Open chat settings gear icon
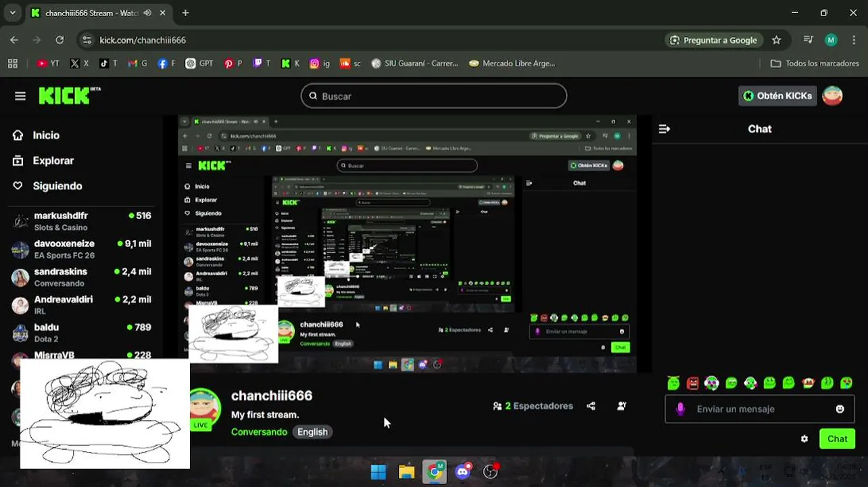 (804, 439)
